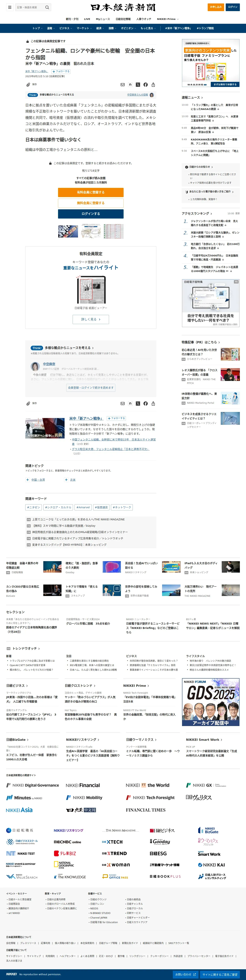246x980 pixels.
Task: Click the orange お申し込み button
Action: [216, 7]
